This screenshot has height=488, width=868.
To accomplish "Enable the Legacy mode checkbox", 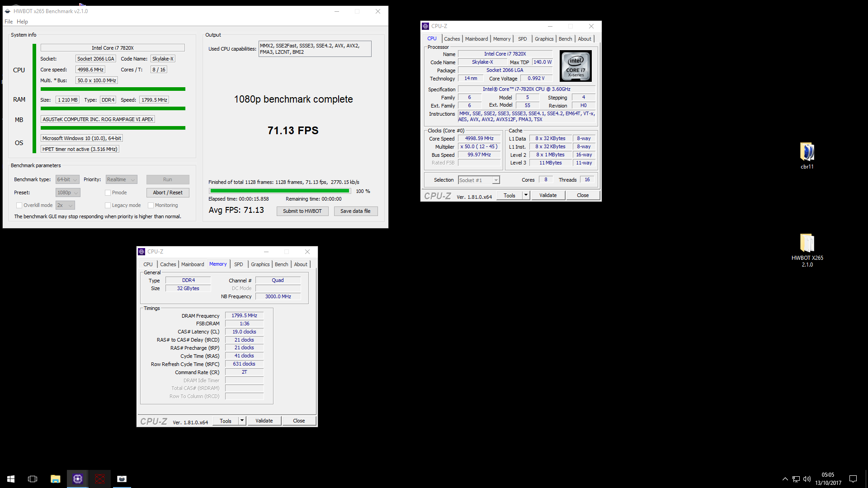I will click(108, 205).
